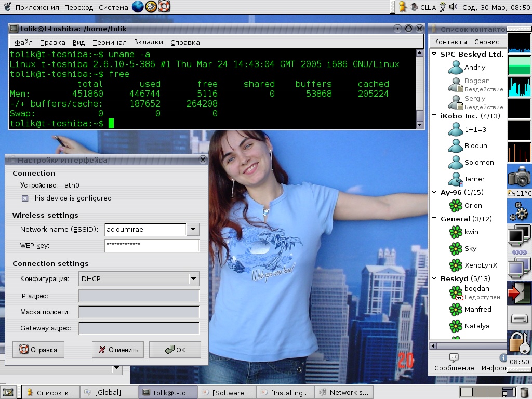Select the Solomon contact
This screenshot has height=399, width=532.
pyautogui.click(x=478, y=162)
